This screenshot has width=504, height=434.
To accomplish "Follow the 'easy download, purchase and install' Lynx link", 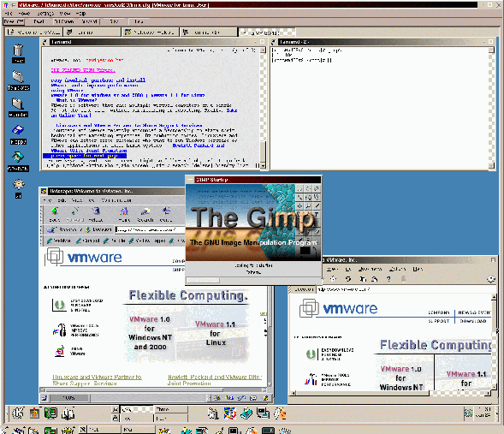I will 98,80.
